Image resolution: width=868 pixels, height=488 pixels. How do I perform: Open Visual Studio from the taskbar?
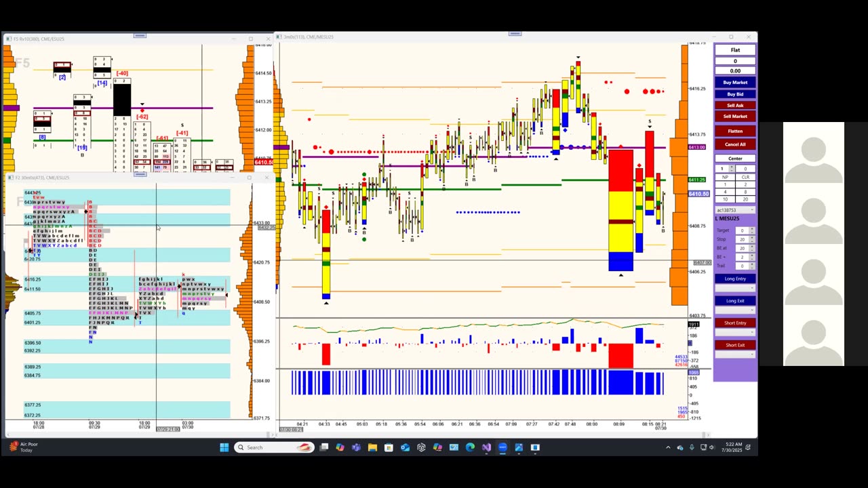click(486, 447)
